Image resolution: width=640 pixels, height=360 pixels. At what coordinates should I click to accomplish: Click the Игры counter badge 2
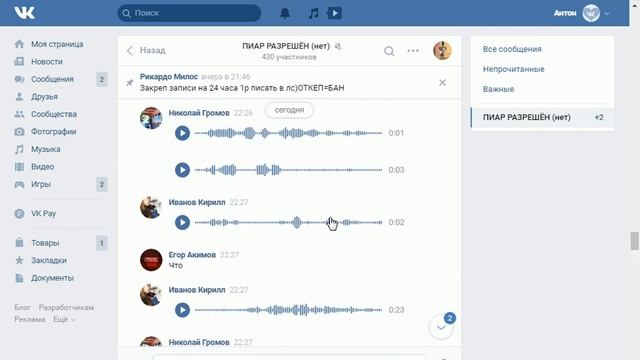click(x=102, y=184)
